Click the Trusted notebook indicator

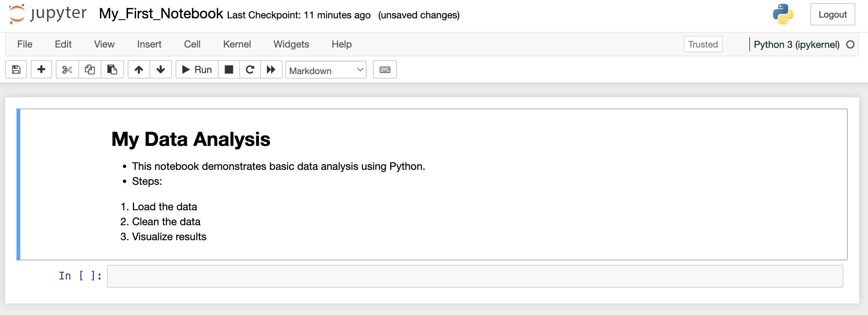coord(703,44)
